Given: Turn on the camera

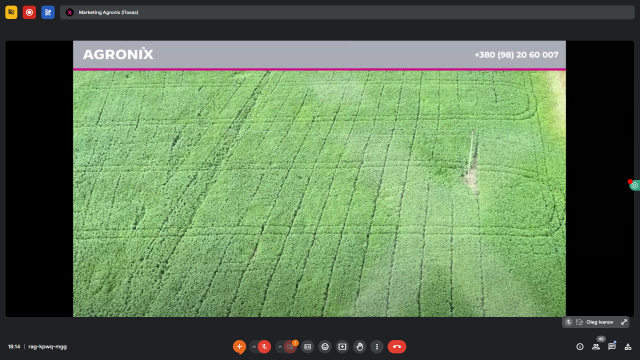Looking at the screenshot, I should (x=290, y=347).
